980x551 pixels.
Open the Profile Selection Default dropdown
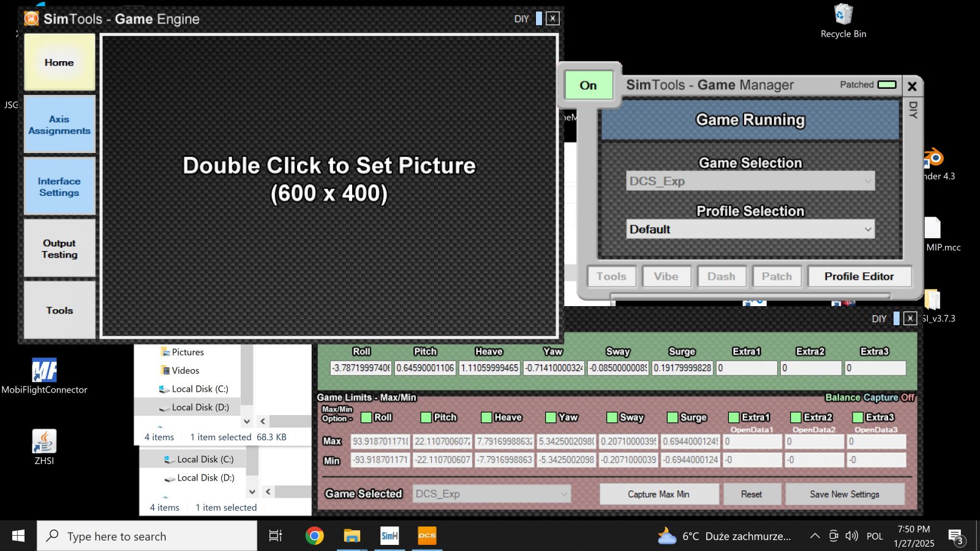point(750,229)
